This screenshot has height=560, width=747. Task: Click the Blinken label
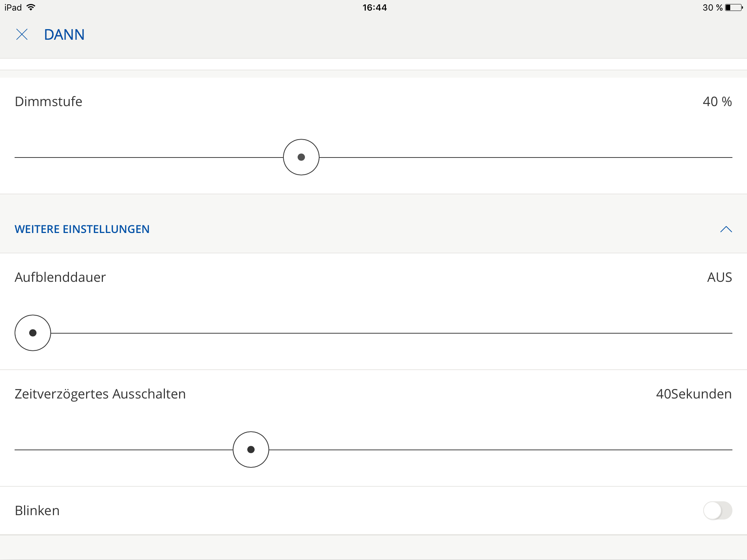click(x=37, y=511)
